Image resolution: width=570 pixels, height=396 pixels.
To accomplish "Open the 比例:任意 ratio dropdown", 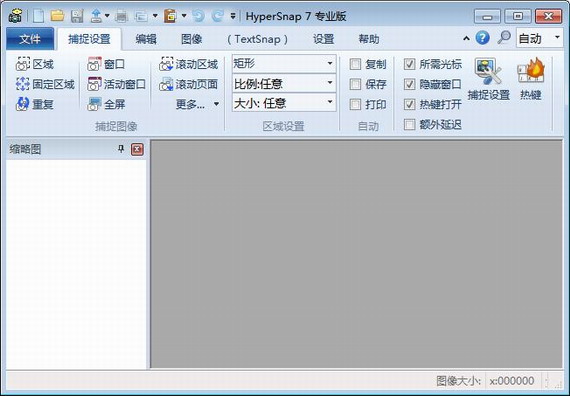I will click(284, 84).
